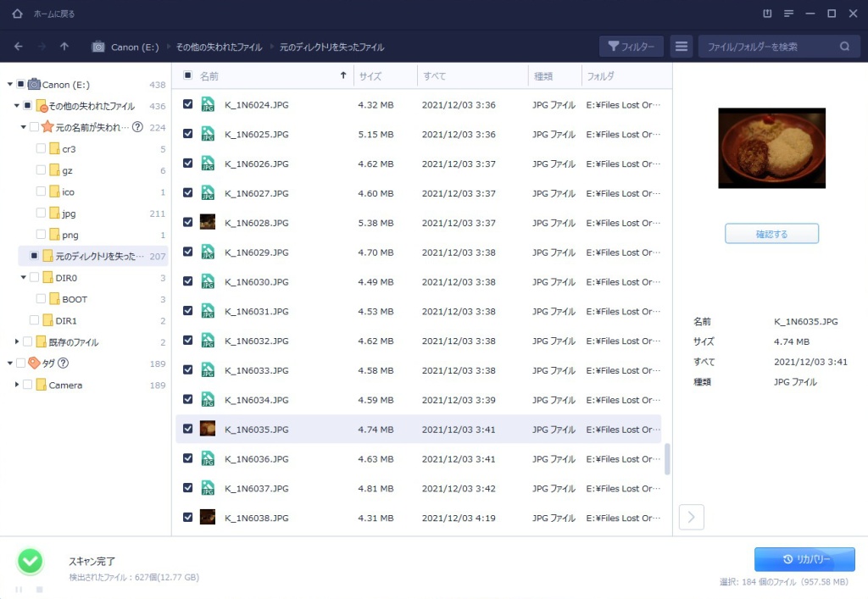Viewport: 868px width, 599px height.
Task: Check the gz folder checkbox
Action: [x=41, y=170]
